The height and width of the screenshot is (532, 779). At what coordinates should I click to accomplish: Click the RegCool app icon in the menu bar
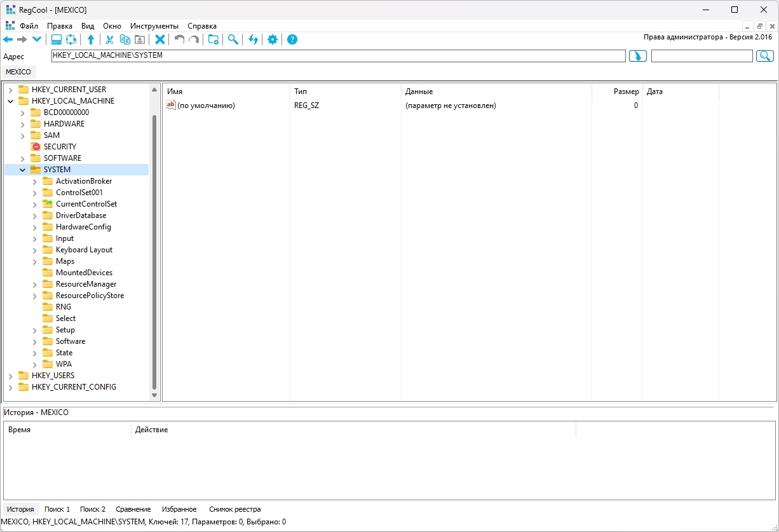(x=10, y=25)
